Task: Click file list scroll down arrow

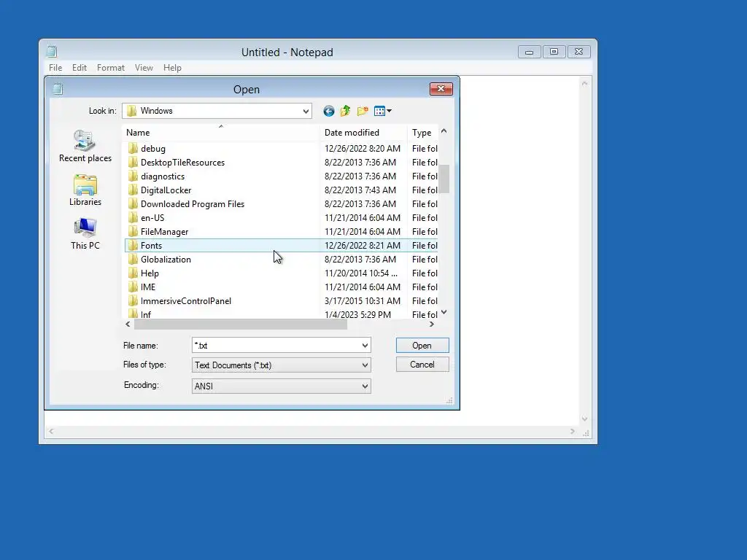Action: coord(444,312)
